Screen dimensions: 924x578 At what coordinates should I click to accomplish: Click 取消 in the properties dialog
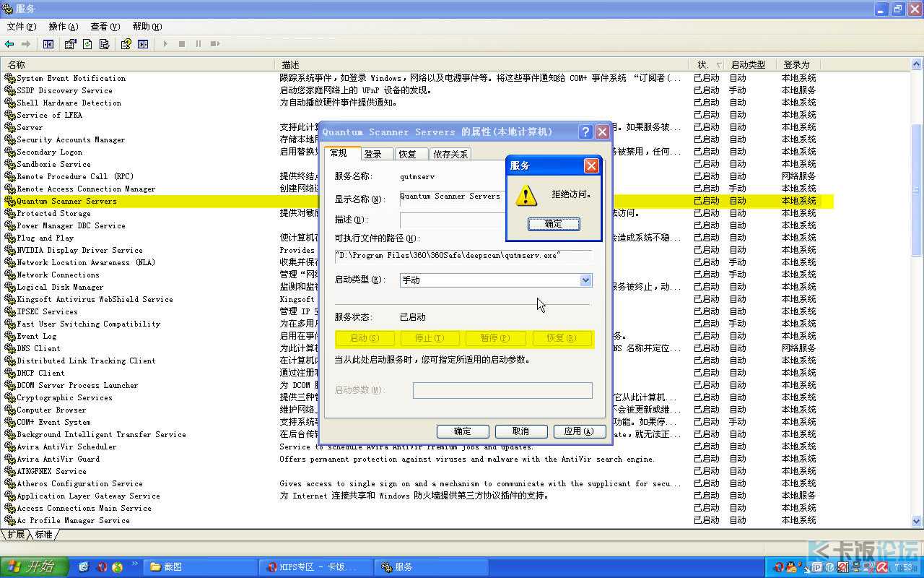click(520, 431)
